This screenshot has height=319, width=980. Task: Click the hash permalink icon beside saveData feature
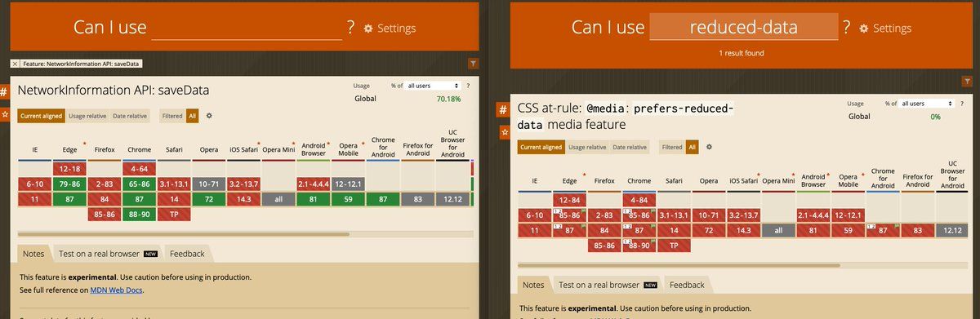pyautogui.click(x=3, y=92)
